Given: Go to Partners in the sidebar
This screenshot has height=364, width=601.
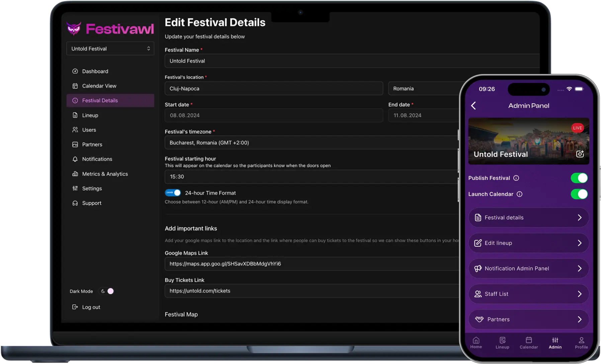Looking at the screenshot, I should 110,144.
